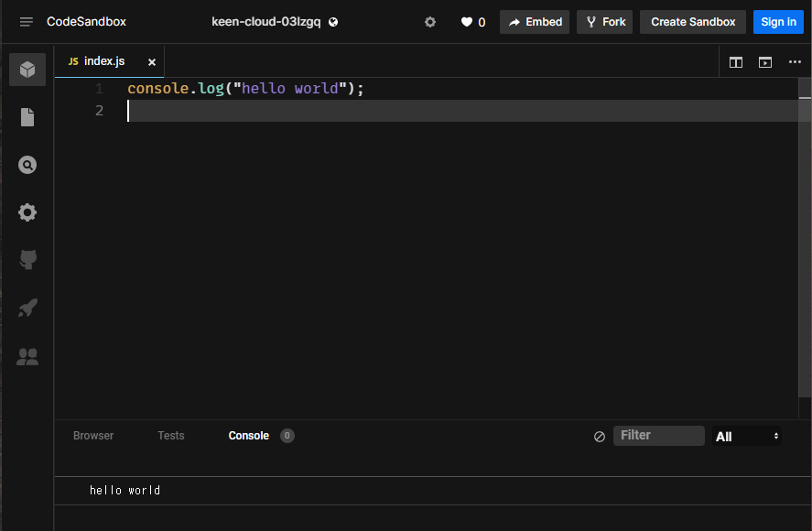Image resolution: width=812 pixels, height=531 pixels.
Task: Click the Console message count badge
Action: point(287,436)
